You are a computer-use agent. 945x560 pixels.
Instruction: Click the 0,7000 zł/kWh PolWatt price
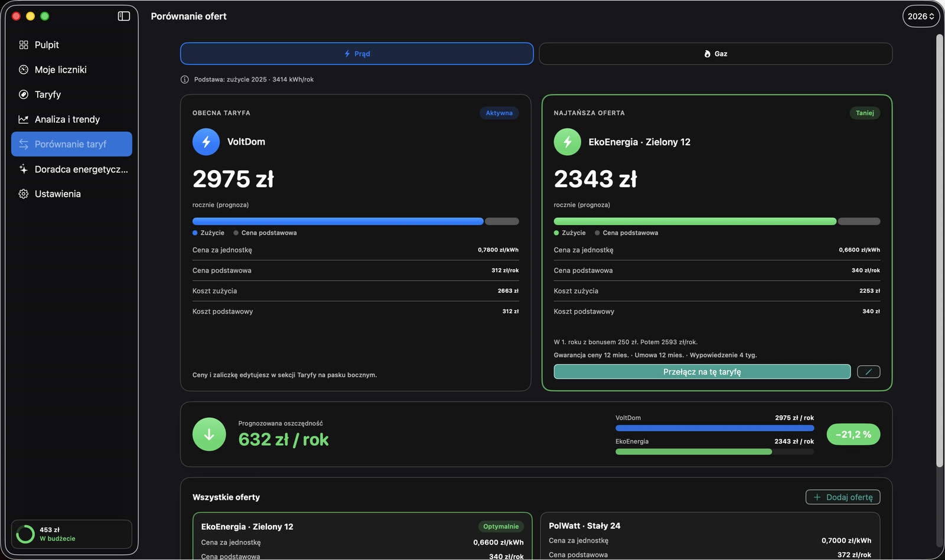[x=846, y=541]
